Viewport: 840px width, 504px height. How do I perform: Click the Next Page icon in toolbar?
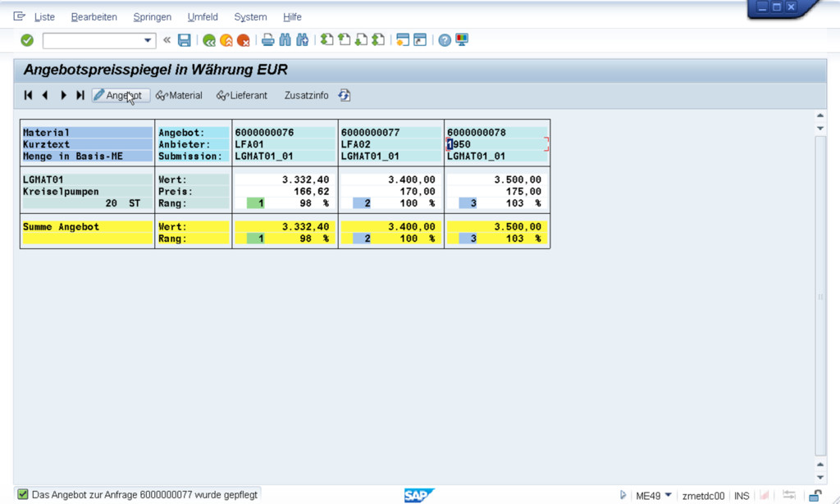coord(361,40)
